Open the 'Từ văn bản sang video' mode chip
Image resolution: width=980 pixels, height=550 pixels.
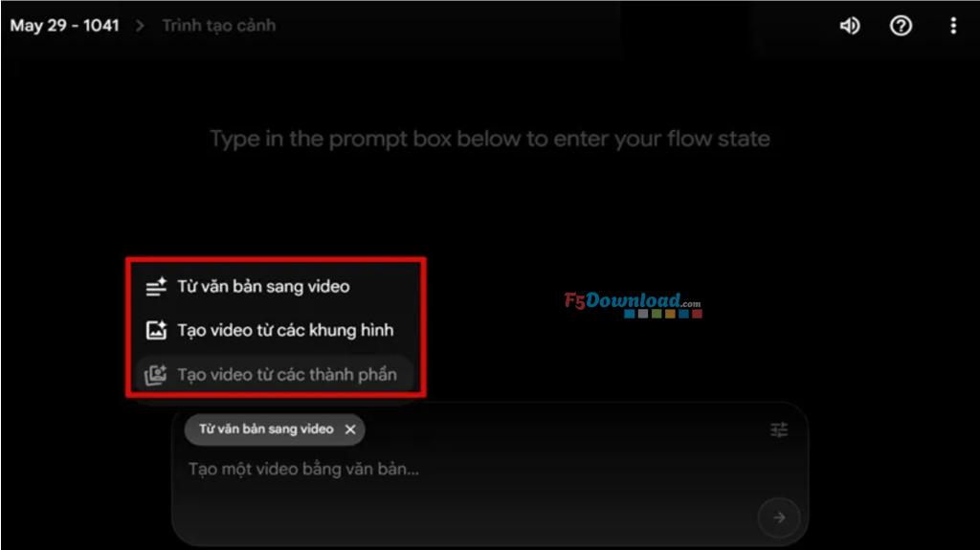click(266, 429)
